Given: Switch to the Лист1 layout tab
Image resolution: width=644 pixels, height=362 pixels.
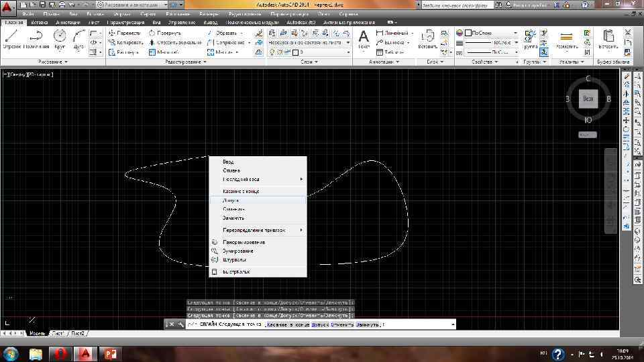Looking at the screenshot, I should tap(58, 333).
